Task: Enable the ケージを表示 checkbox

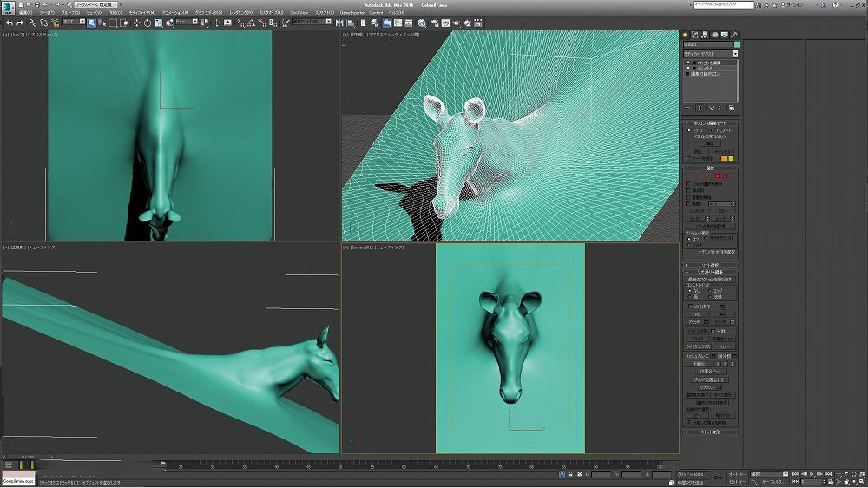Action: tap(688, 158)
